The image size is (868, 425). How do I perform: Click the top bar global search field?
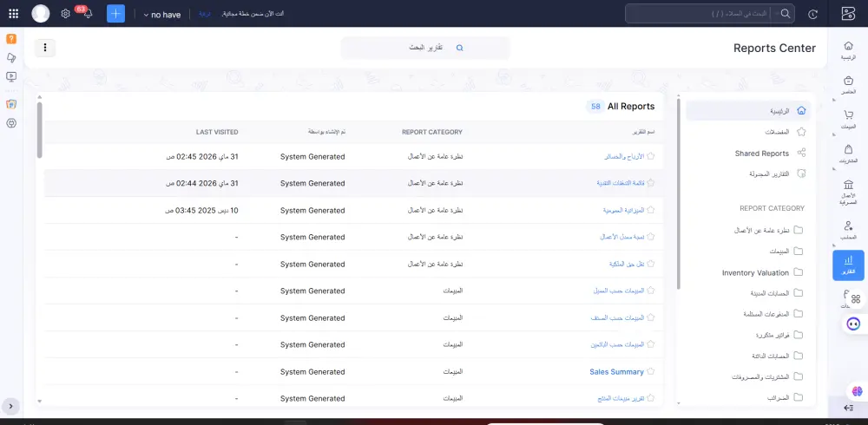(710, 14)
